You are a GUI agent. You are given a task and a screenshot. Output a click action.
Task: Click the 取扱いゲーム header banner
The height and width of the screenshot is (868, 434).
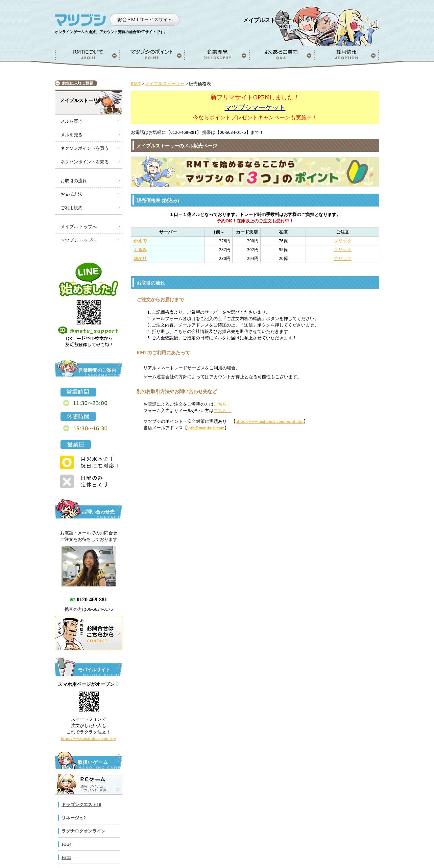(x=89, y=761)
